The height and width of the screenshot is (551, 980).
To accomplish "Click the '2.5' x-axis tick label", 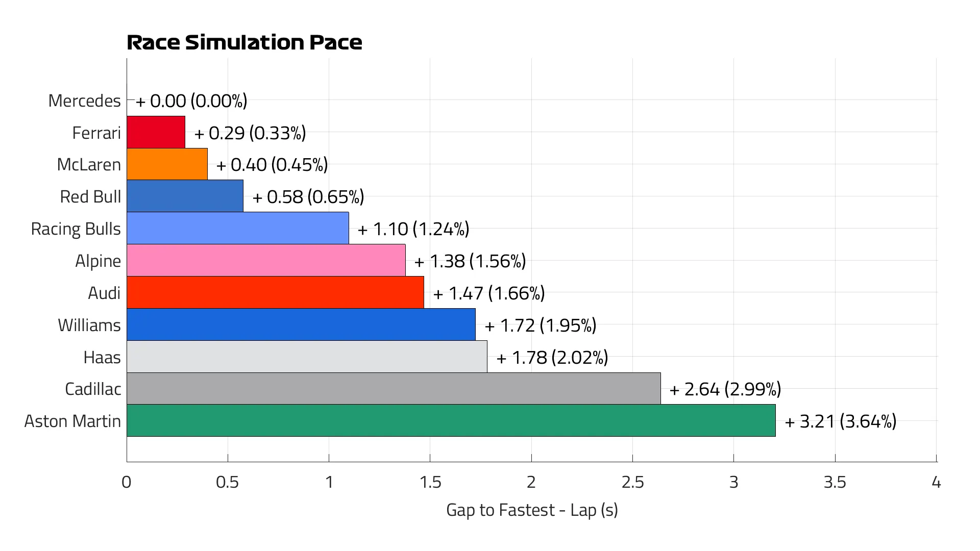I will [633, 482].
